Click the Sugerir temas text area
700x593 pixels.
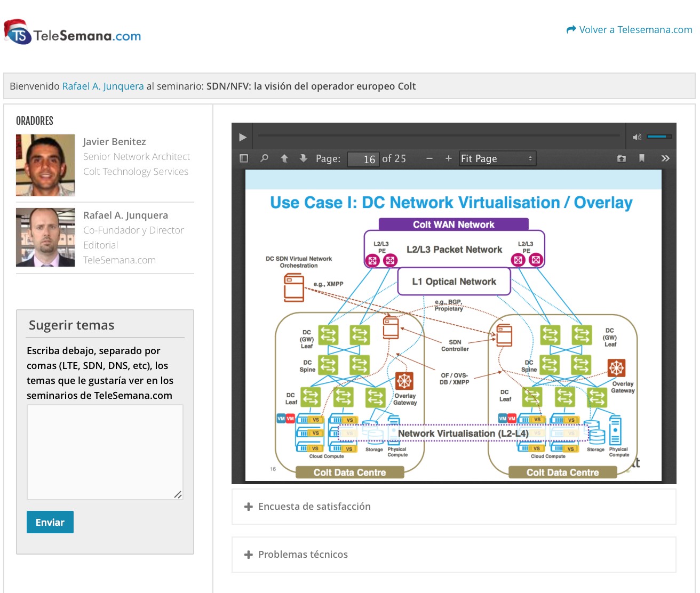coord(105,452)
